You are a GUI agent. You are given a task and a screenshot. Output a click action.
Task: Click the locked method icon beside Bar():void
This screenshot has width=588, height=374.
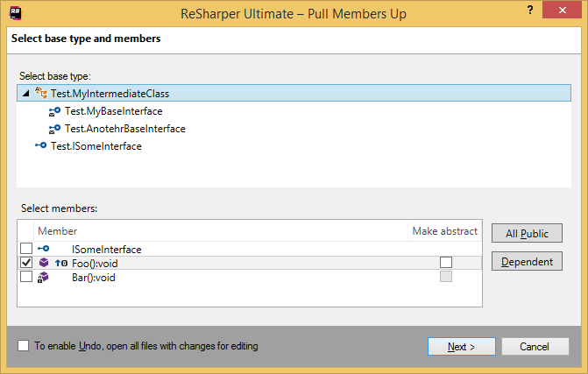[43, 277]
